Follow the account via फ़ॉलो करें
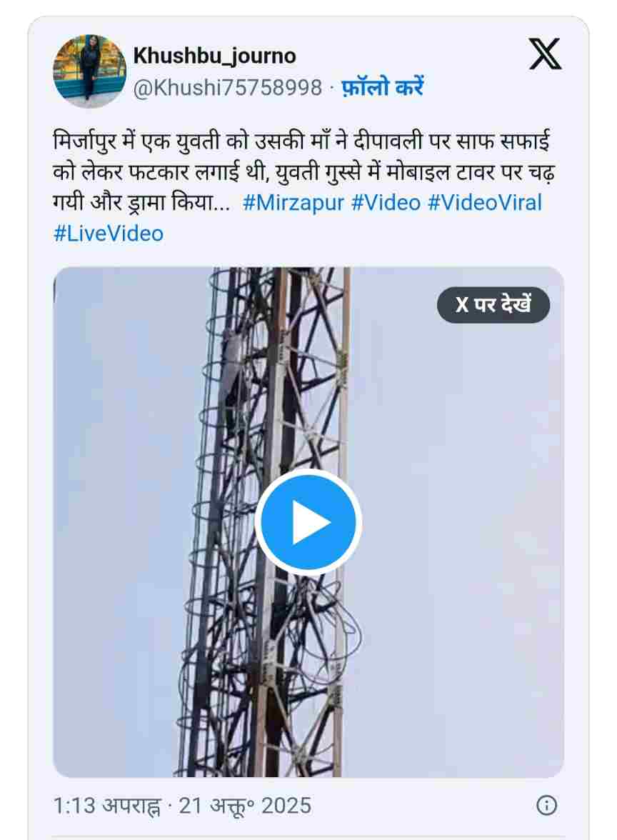The width and height of the screenshot is (617, 840). [382, 87]
